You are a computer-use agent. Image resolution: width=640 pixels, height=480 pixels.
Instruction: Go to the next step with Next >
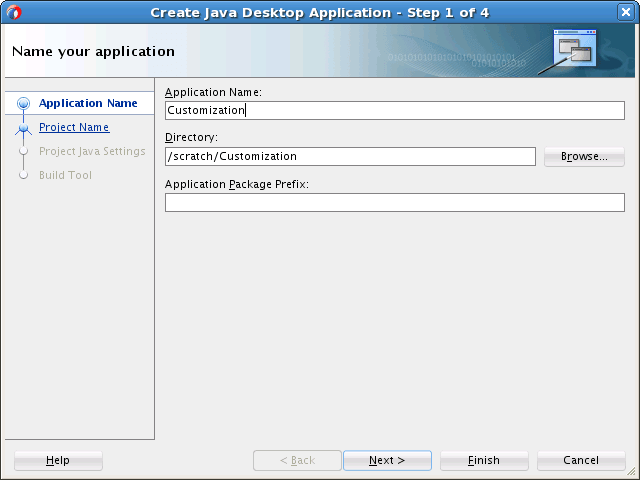click(387, 460)
